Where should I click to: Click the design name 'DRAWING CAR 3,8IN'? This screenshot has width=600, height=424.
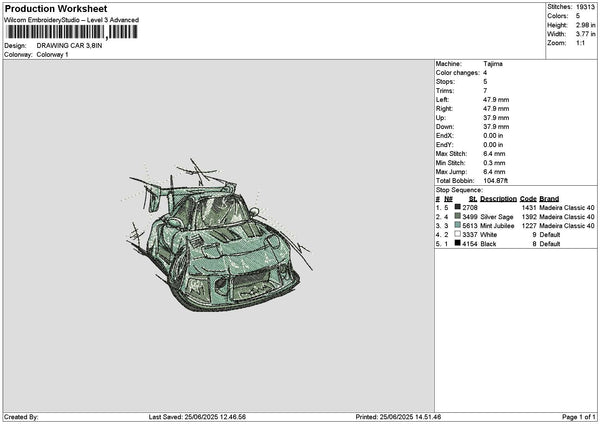(69, 46)
